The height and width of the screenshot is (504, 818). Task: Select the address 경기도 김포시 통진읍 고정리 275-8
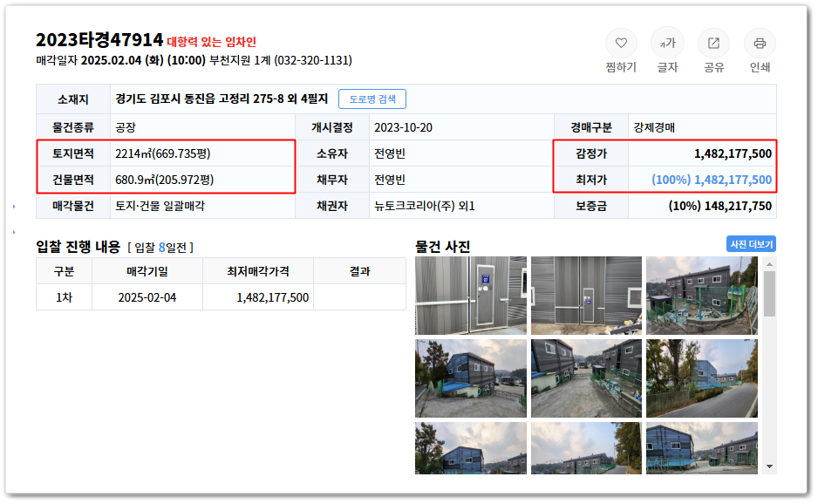200,99
